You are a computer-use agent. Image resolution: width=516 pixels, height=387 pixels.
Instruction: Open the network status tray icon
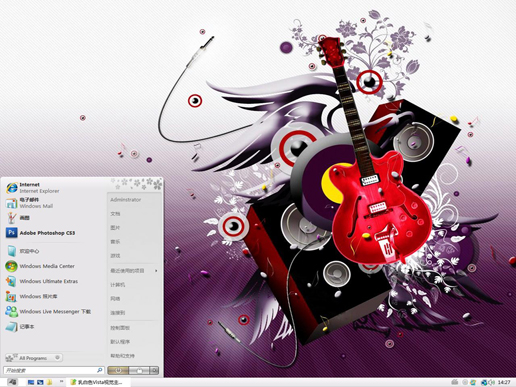484,382
